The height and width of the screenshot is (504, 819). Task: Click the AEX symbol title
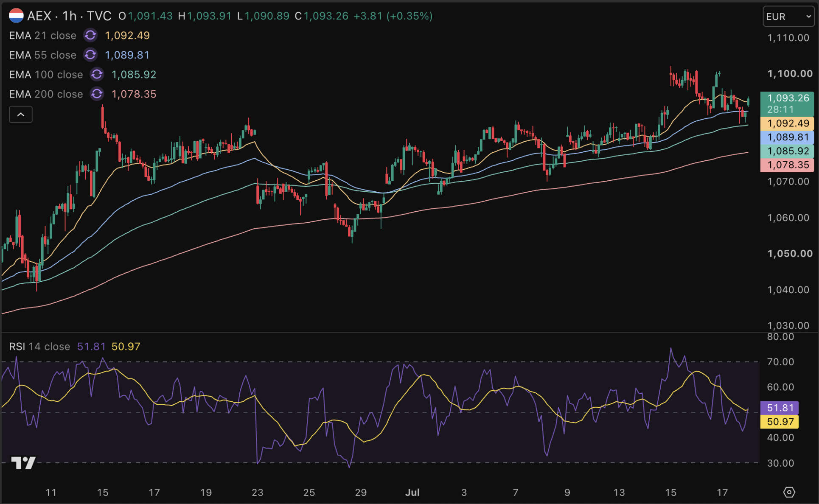pyautogui.click(x=39, y=16)
